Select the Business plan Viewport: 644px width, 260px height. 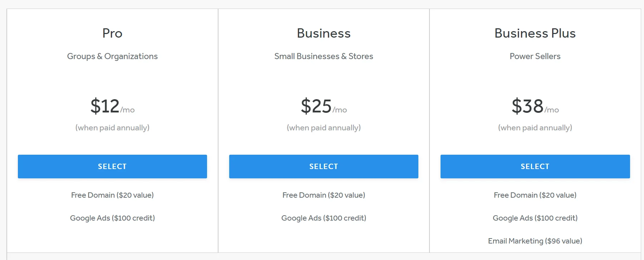(x=324, y=167)
